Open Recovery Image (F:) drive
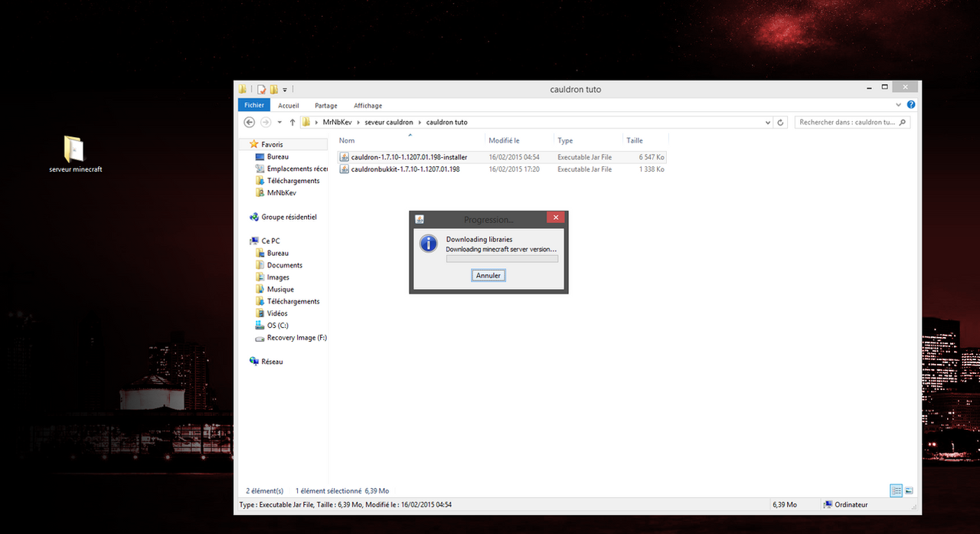The width and height of the screenshot is (980, 534). [297, 338]
